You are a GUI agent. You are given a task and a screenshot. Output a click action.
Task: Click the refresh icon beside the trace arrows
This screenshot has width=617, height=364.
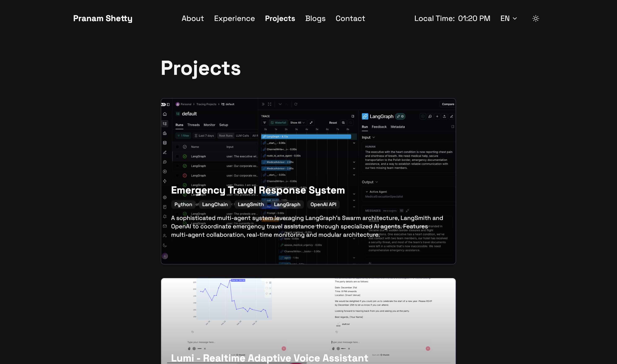coord(296,104)
